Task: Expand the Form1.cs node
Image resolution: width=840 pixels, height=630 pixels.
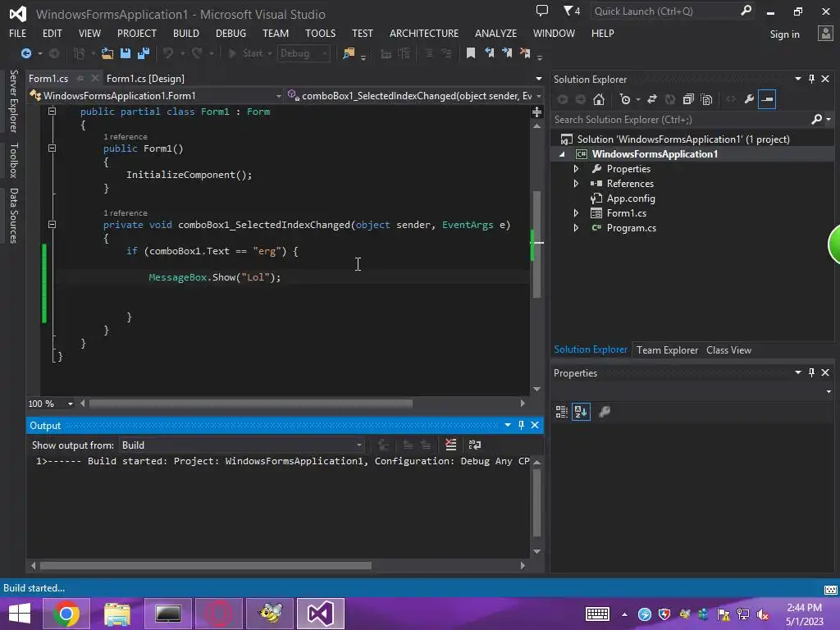Action: (576, 213)
